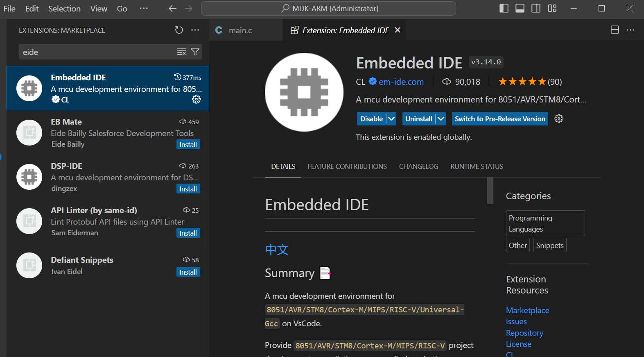Viewport: 644px width, 357px height.
Task: Open editor More Actions menu
Action: click(x=630, y=30)
